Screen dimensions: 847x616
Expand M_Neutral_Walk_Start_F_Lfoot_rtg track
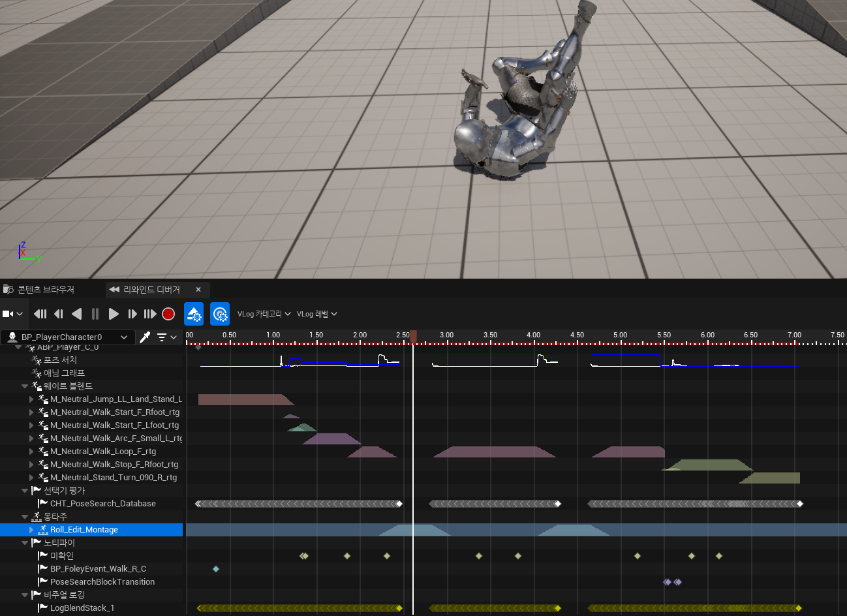[31, 425]
